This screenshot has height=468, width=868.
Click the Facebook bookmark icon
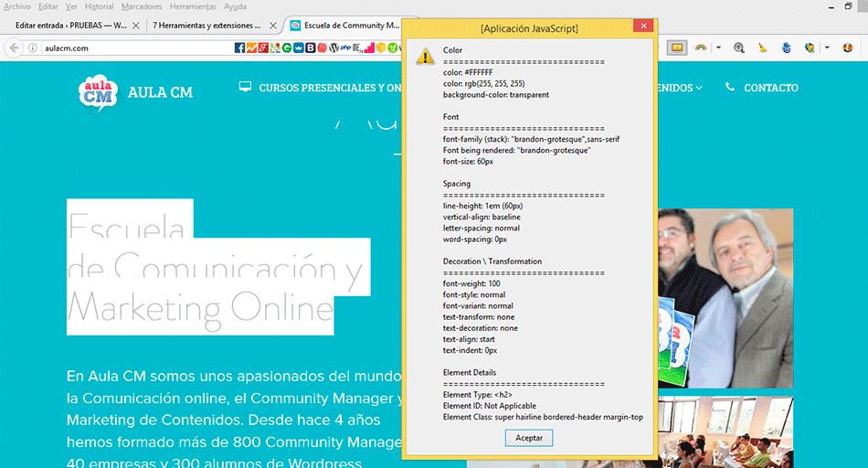pyautogui.click(x=239, y=48)
